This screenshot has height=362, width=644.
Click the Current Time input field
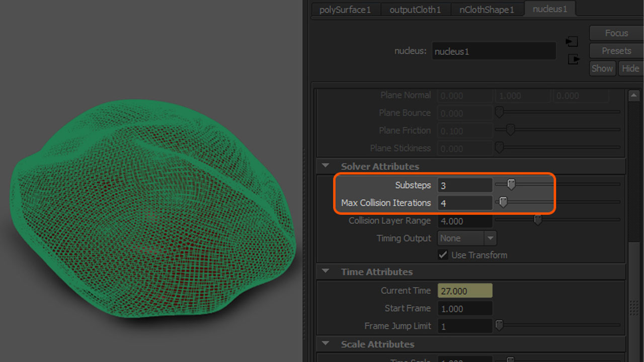coord(464,291)
